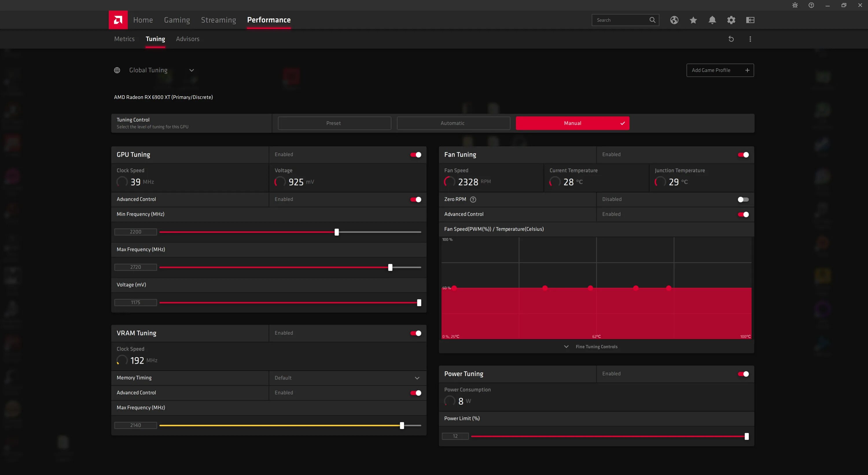Image resolution: width=868 pixels, height=475 pixels.
Task: Click the settings gear icon
Action: tap(731, 20)
